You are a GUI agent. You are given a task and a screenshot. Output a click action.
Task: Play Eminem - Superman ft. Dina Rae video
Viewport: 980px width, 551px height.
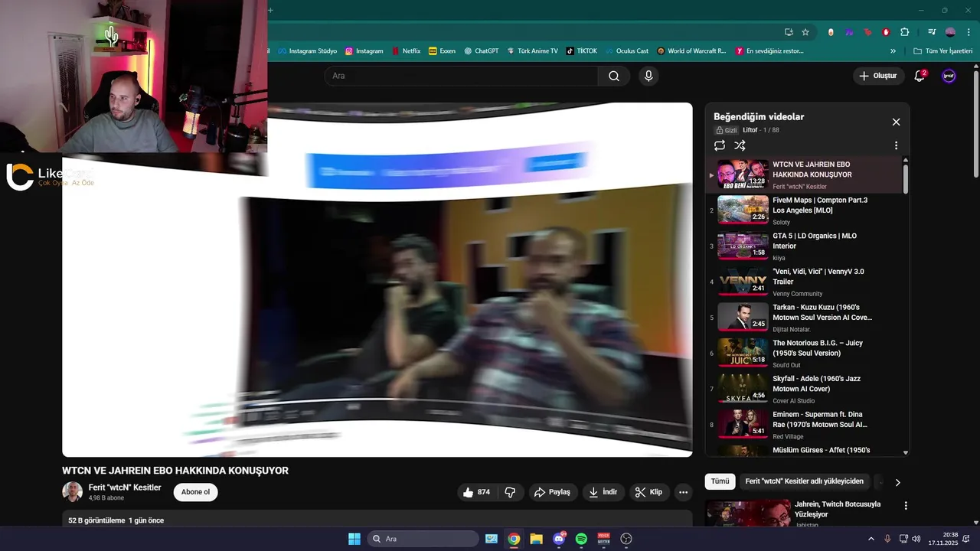(803, 425)
